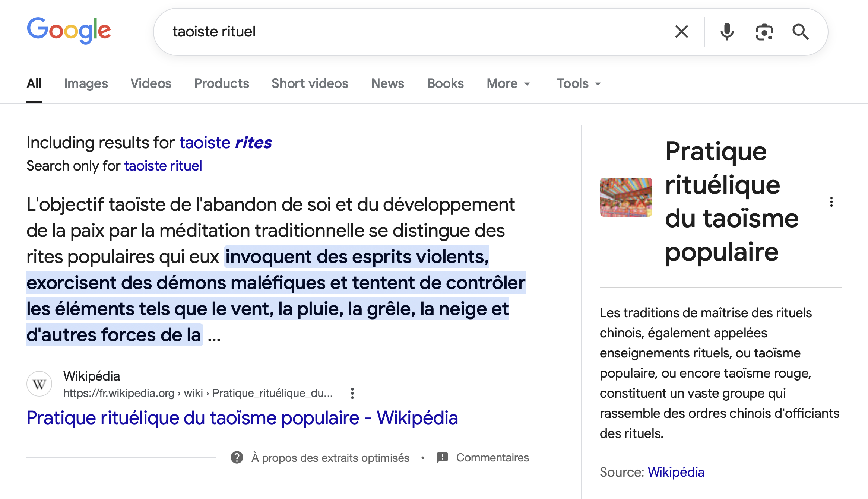Expand the More dropdown menu
Viewport: 868px width, 499px height.
coord(508,83)
